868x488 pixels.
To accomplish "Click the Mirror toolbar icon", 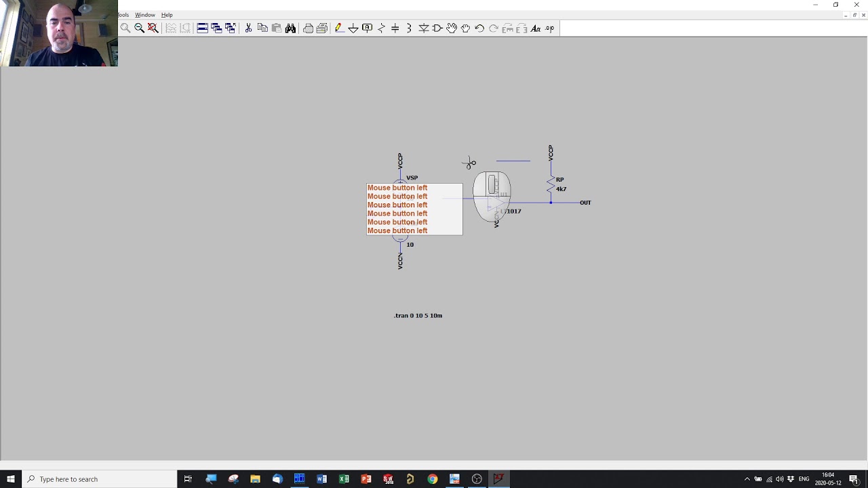I will point(521,28).
